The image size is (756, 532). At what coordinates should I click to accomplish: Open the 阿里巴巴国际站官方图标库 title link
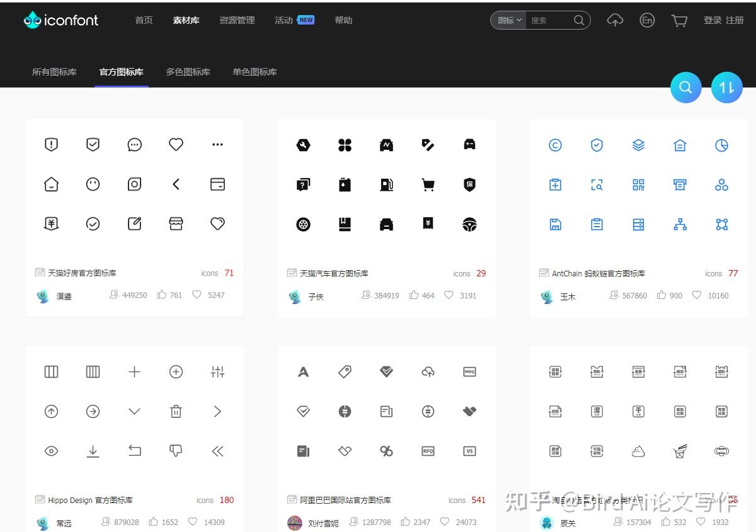pyautogui.click(x=345, y=501)
